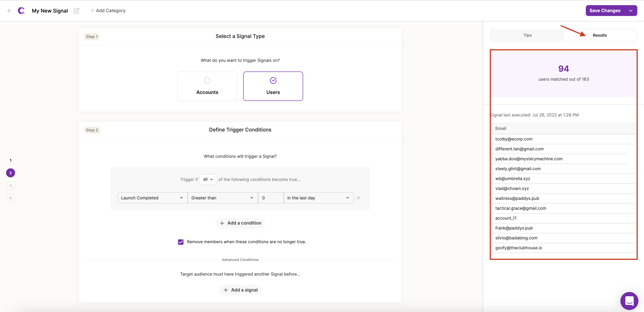The image size is (644, 312).
Task: Open the chat support bubble icon
Action: click(629, 301)
